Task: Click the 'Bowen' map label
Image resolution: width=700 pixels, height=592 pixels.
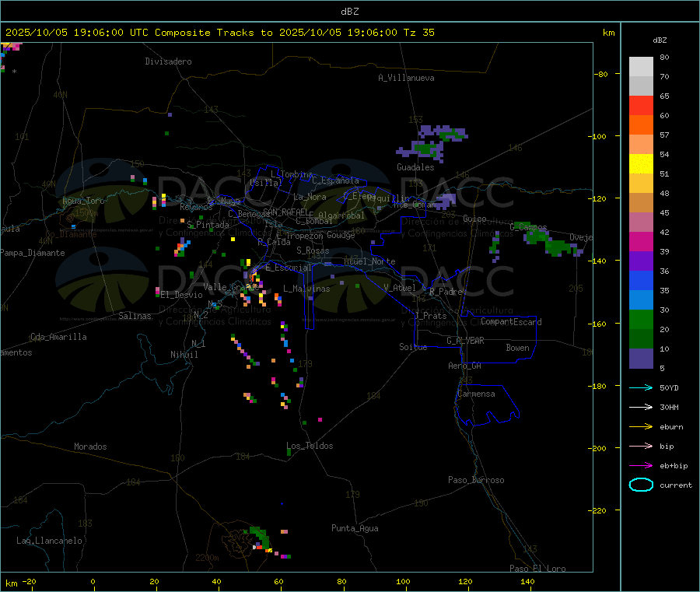Action: tap(517, 348)
